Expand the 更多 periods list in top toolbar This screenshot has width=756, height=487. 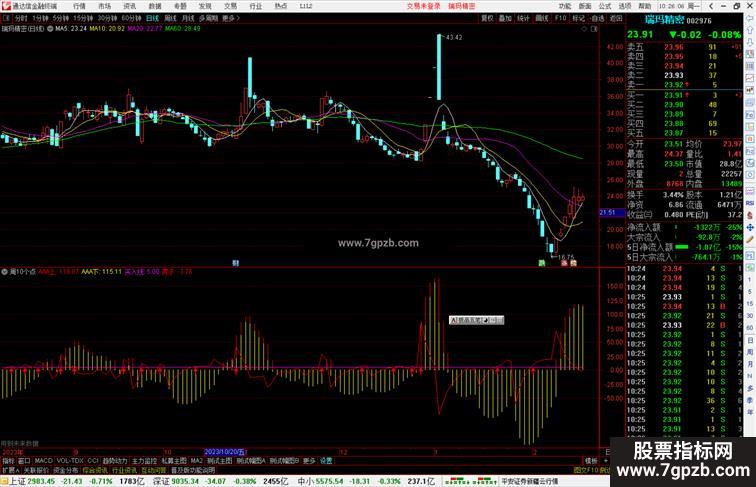tap(230, 18)
